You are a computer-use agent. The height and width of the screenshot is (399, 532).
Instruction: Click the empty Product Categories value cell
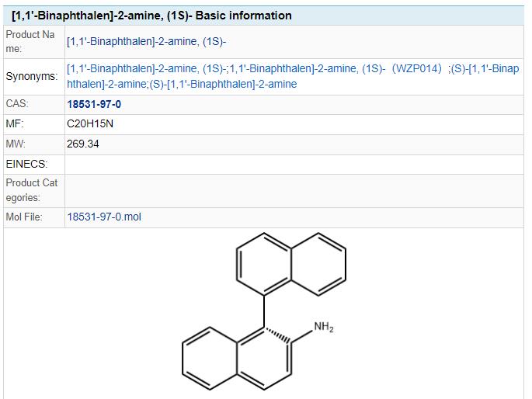[294, 190]
